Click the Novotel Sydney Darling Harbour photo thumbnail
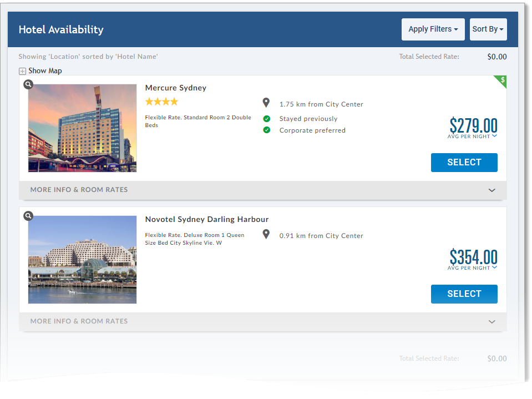Screen dimensions: 532x399 coord(82,259)
